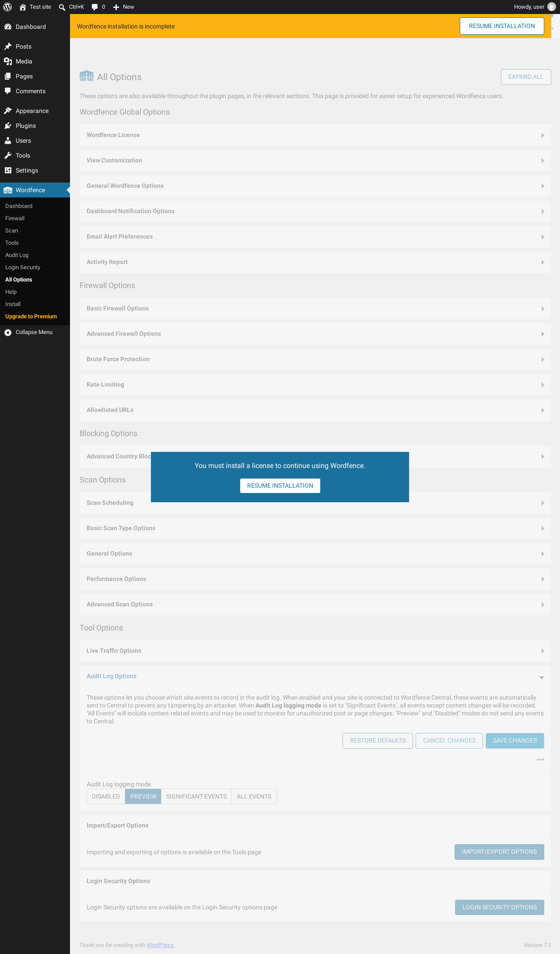560x954 pixels.
Task: Click the Appearance paintbrush icon
Action: pyautogui.click(x=8, y=111)
